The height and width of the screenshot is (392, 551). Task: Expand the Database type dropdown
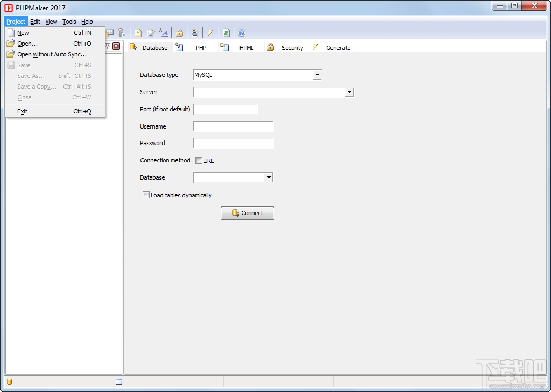click(317, 75)
